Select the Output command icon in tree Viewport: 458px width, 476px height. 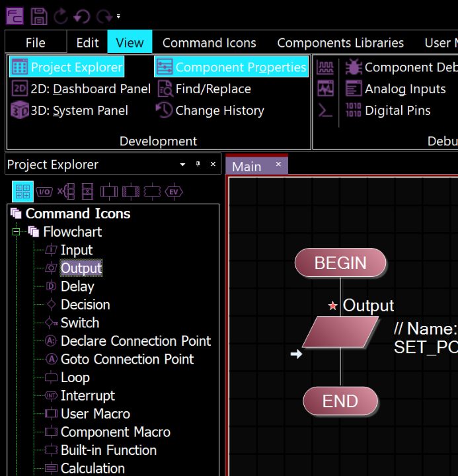click(81, 268)
